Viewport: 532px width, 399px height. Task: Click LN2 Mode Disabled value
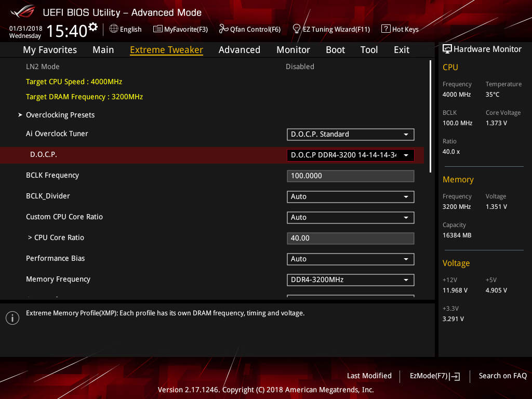tap(300, 66)
